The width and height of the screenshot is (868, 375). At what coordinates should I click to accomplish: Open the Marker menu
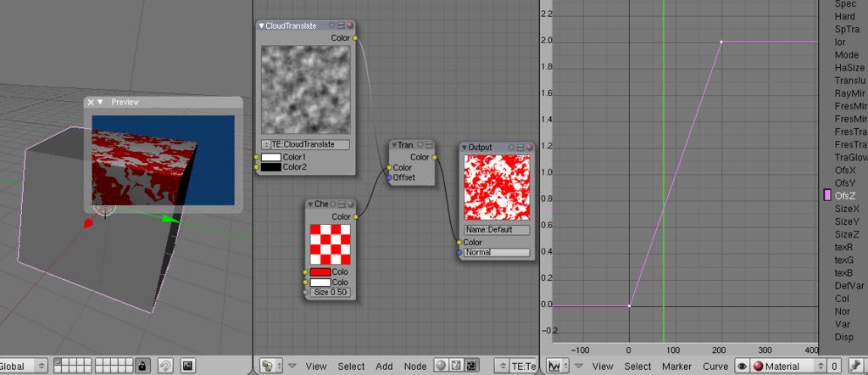point(676,367)
